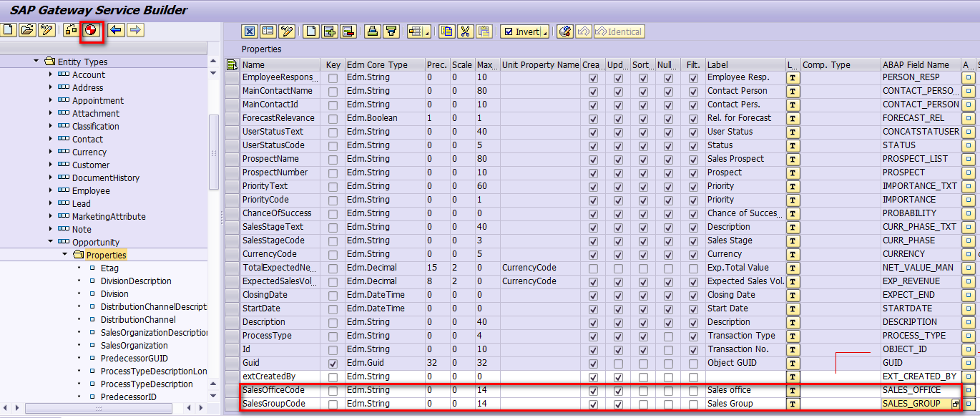Click the ABAP Field Name column header
Image resolution: width=980 pixels, height=418 pixels.
(x=920, y=64)
